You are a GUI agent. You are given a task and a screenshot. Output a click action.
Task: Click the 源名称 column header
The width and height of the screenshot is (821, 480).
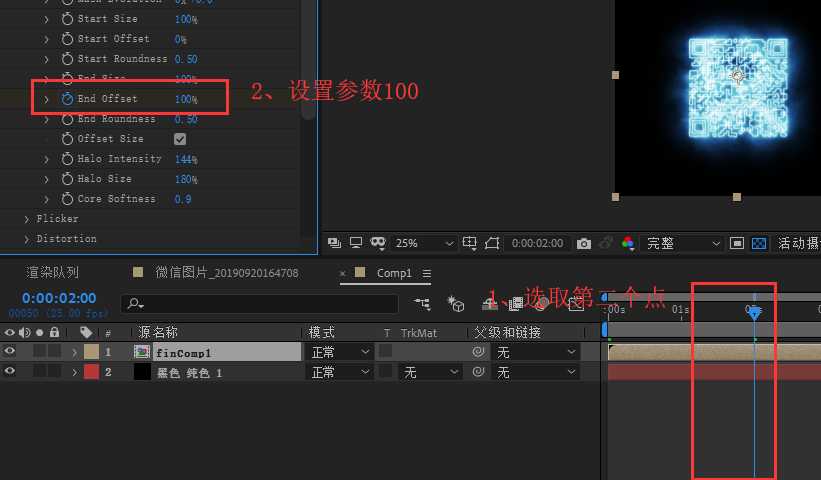(158, 332)
